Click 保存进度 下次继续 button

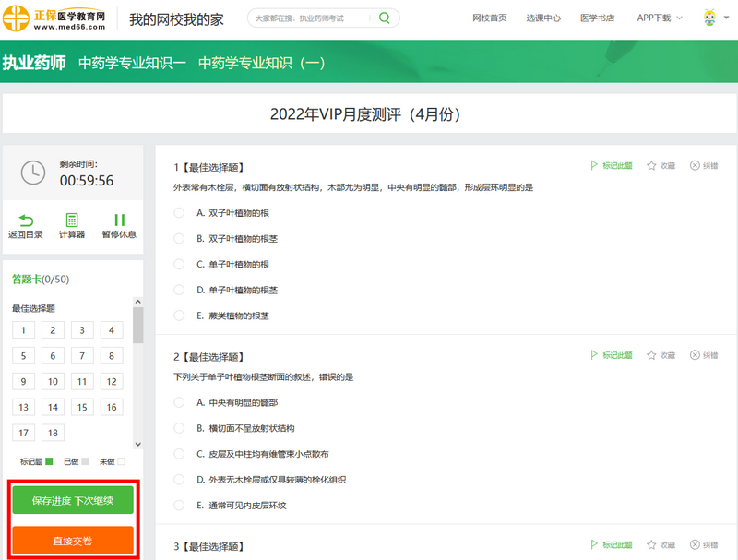(x=73, y=500)
